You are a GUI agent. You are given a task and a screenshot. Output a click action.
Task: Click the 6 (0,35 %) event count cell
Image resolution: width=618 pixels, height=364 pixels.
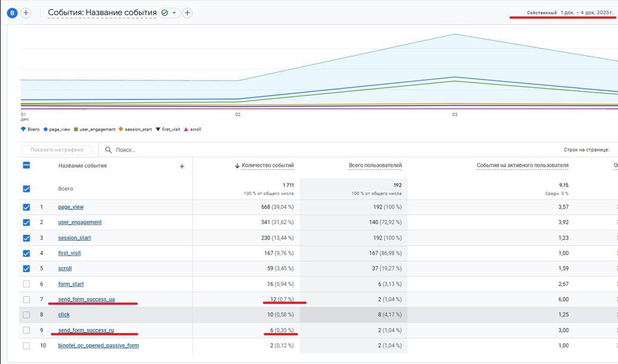(282, 330)
